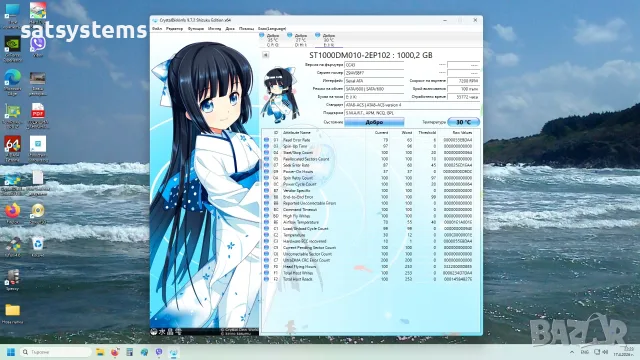Click the status icon of End-to-End Error

(x=267, y=197)
